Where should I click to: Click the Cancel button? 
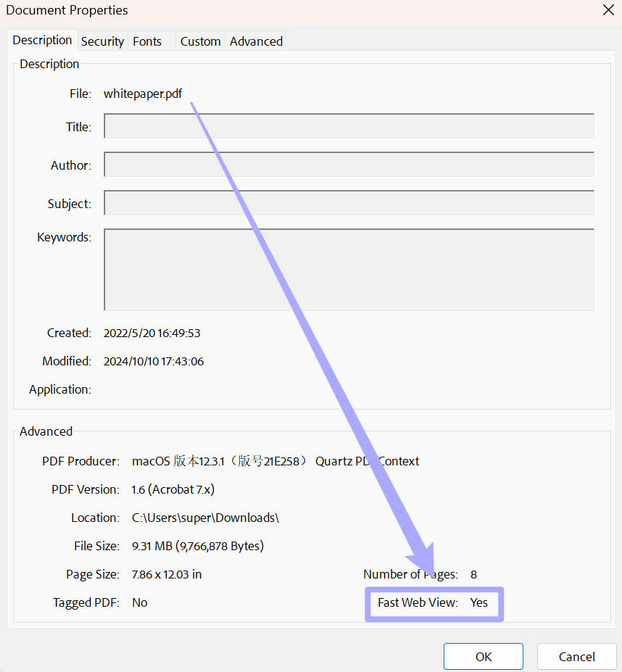pyautogui.click(x=576, y=656)
